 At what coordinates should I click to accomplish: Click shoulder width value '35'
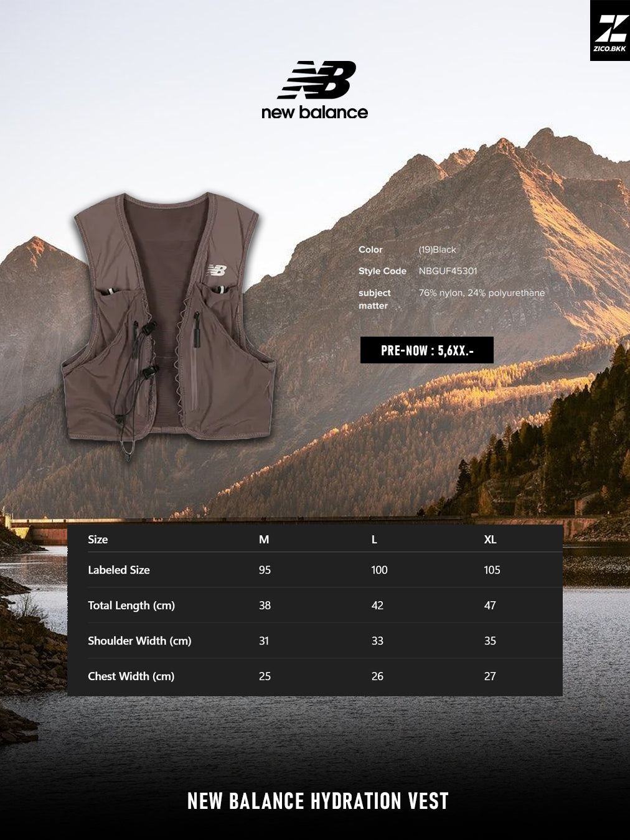pyautogui.click(x=490, y=641)
